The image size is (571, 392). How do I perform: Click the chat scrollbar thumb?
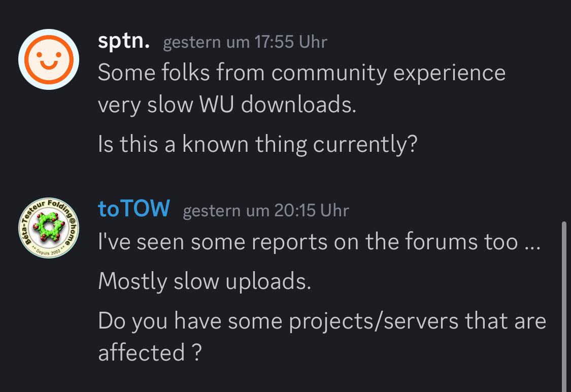pyautogui.click(x=564, y=306)
